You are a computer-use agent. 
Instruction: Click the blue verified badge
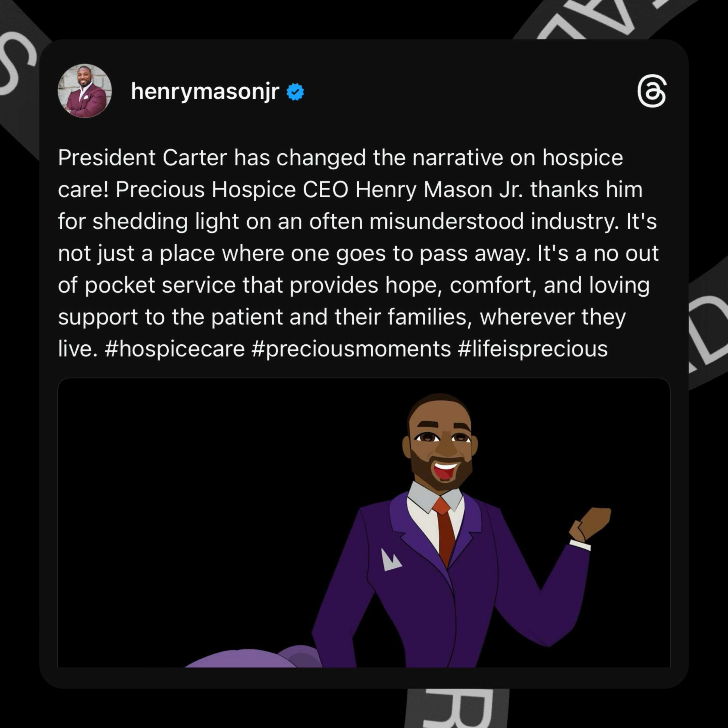[x=295, y=92]
